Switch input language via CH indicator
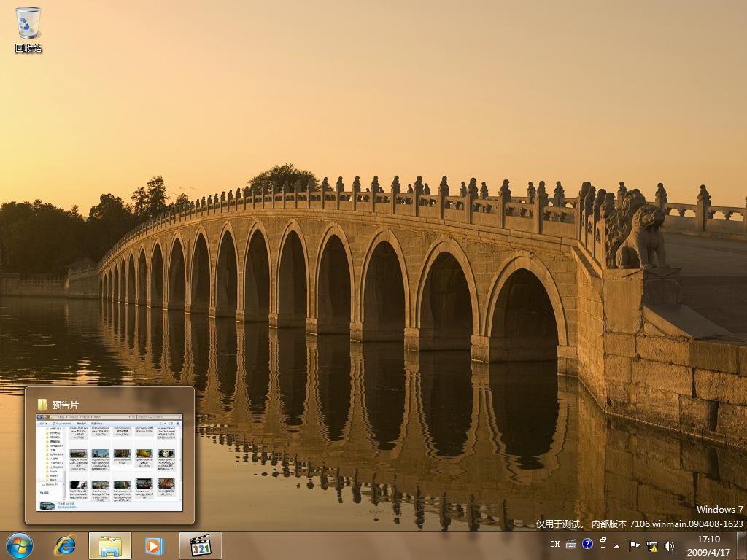Image resolution: width=747 pixels, height=560 pixels. coord(555,544)
